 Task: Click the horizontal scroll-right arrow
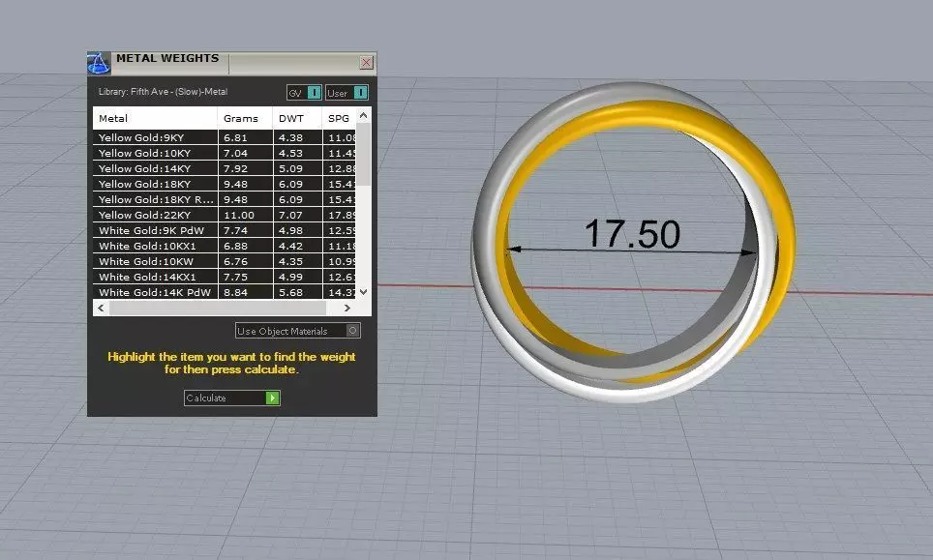pos(347,308)
